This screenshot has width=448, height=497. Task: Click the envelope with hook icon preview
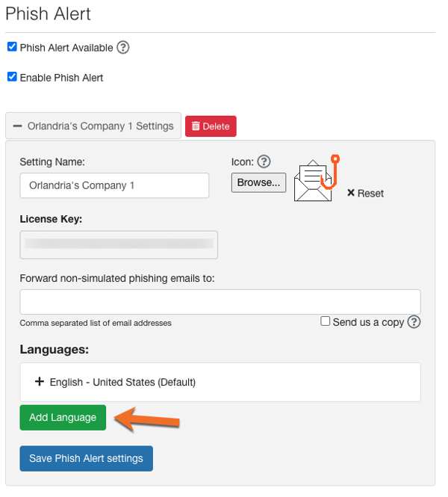(x=316, y=179)
